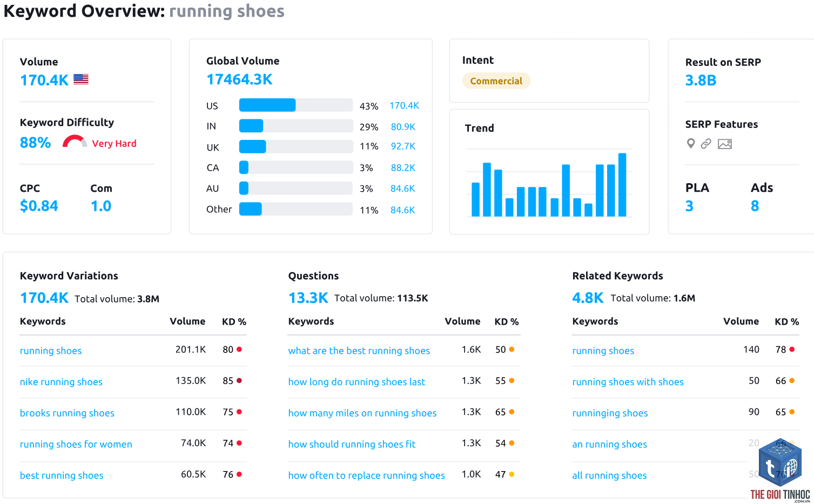The width and height of the screenshot is (814, 504).
Task: Click the Keyword Difficulty gauge icon
Action: pos(75,142)
